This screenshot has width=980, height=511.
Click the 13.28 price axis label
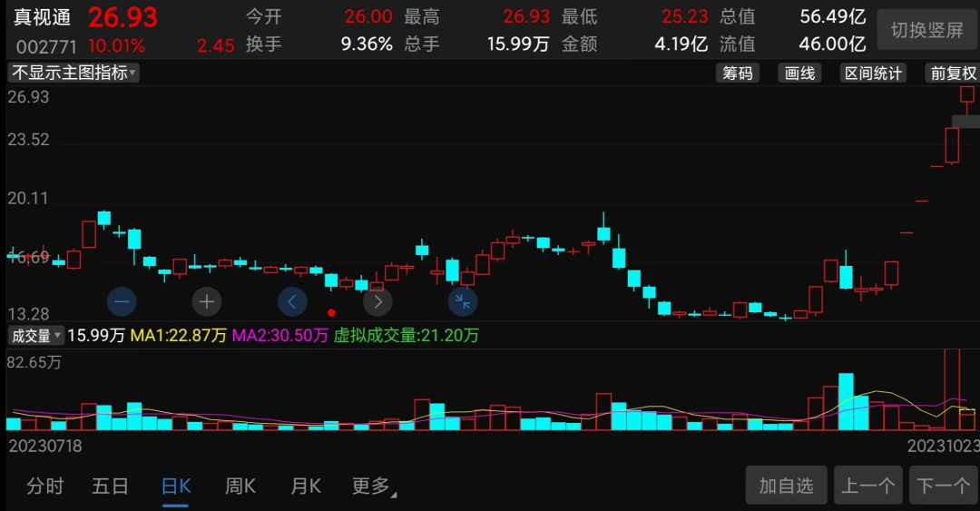click(x=28, y=313)
